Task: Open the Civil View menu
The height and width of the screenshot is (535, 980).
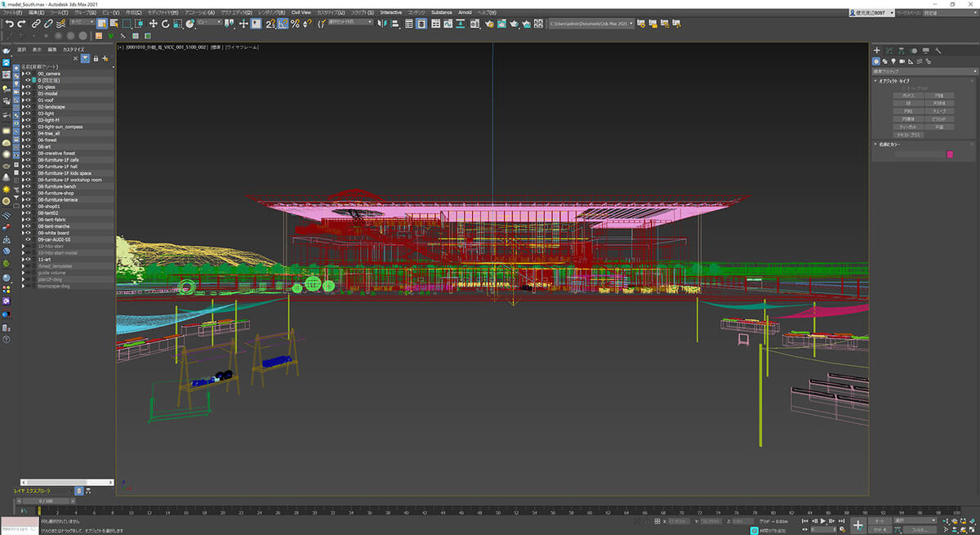Action: pos(301,13)
